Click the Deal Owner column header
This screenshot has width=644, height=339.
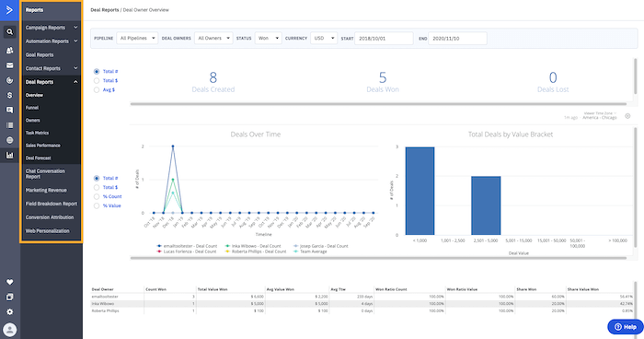(x=103, y=289)
